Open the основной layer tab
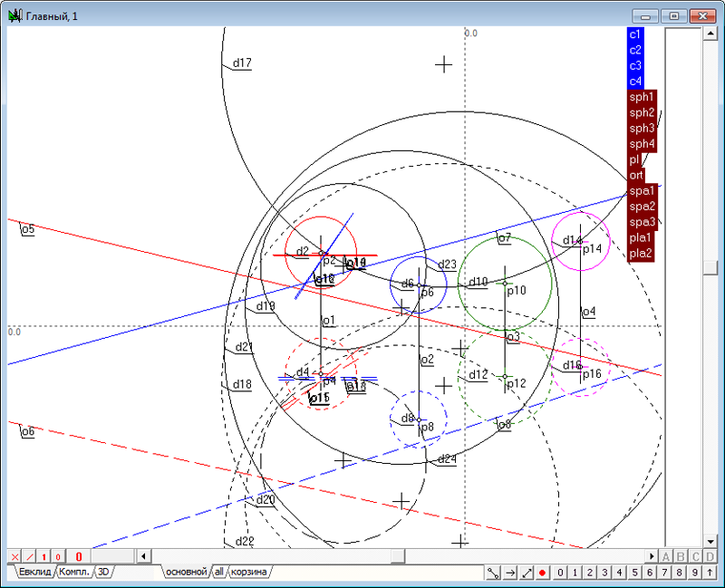725x588 pixels. pyautogui.click(x=186, y=573)
